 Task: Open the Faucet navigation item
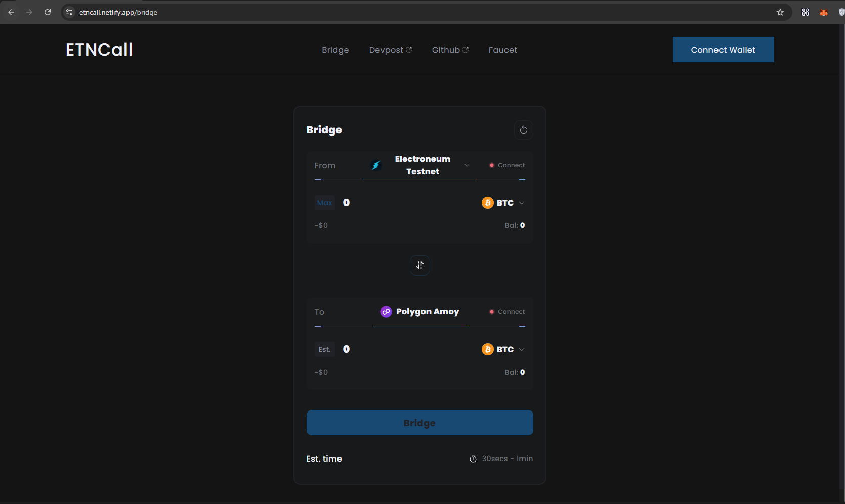502,50
